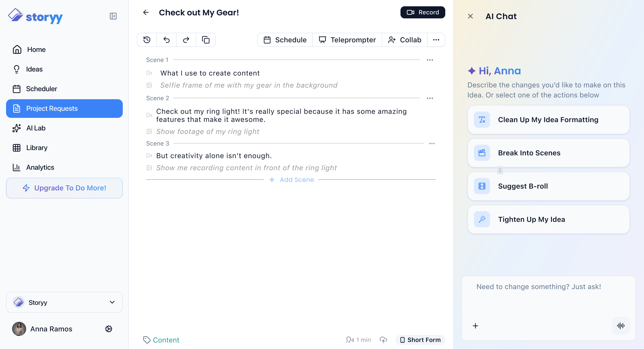Image resolution: width=644 pixels, height=349 pixels.
Task: Duplicate idea with copy icon
Action: [206, 40]
